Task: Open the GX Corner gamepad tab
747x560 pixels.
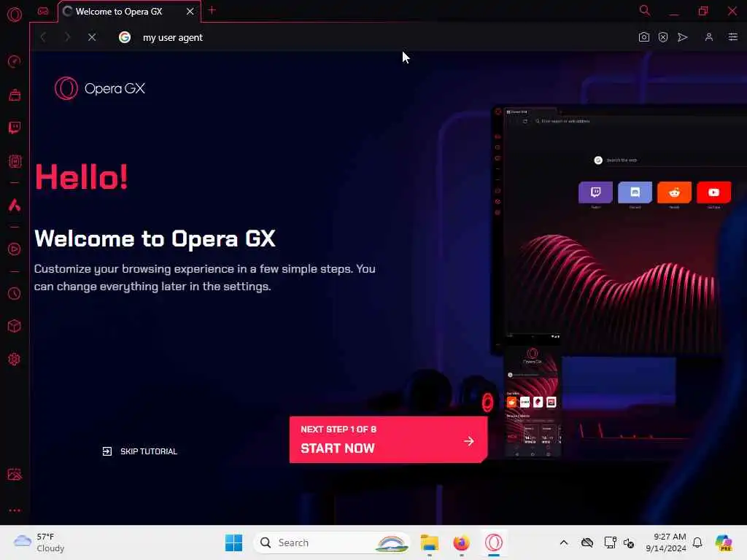Action: click(x=43, y=11)
